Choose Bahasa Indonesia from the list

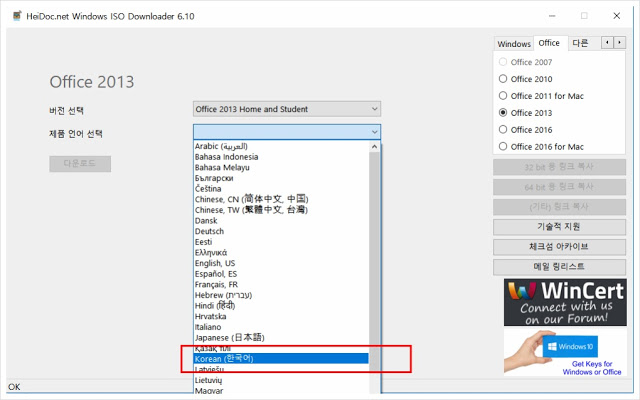point(281,157)
